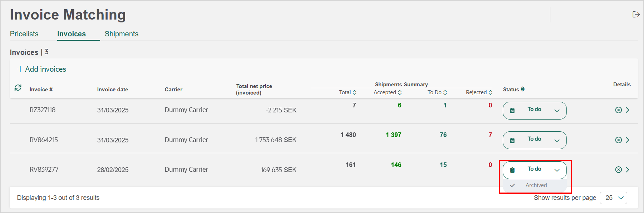
Task: Click the refresh invoices icon
Action: point(18,88)
